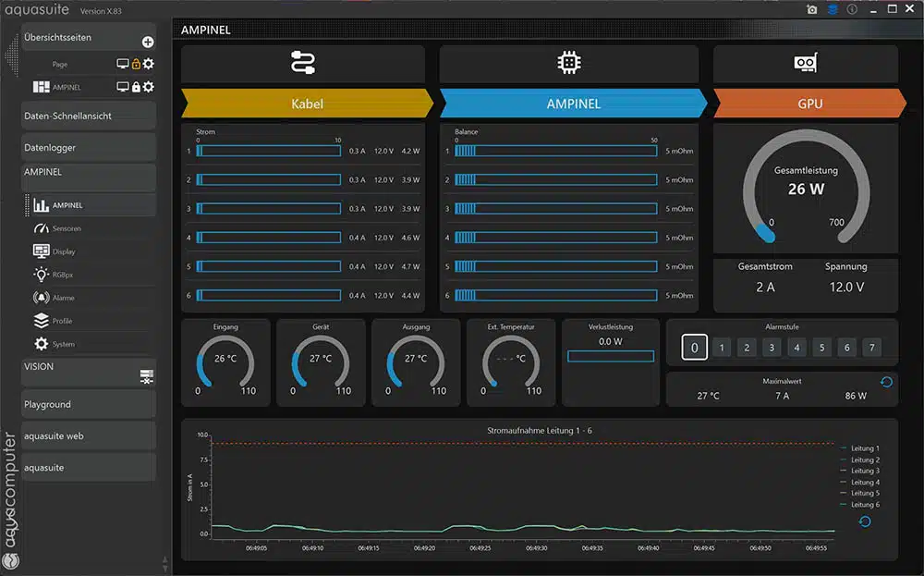The width and height of the screenshot is (924, 576).
Task: Open settings gear for the AMPINEL overview page
Action: coord(149,87)
